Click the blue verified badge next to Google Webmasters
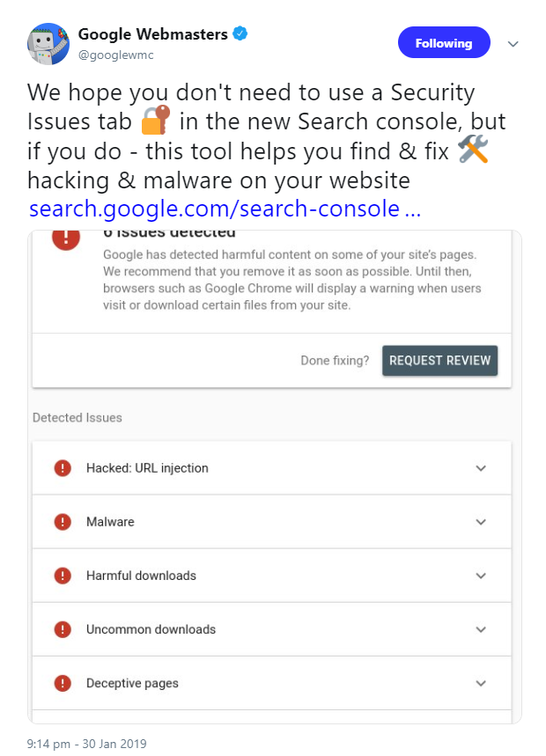 [x=238, y=34]
